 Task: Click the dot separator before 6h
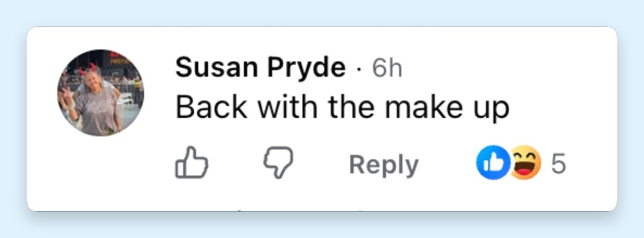(x=359, y=69)
